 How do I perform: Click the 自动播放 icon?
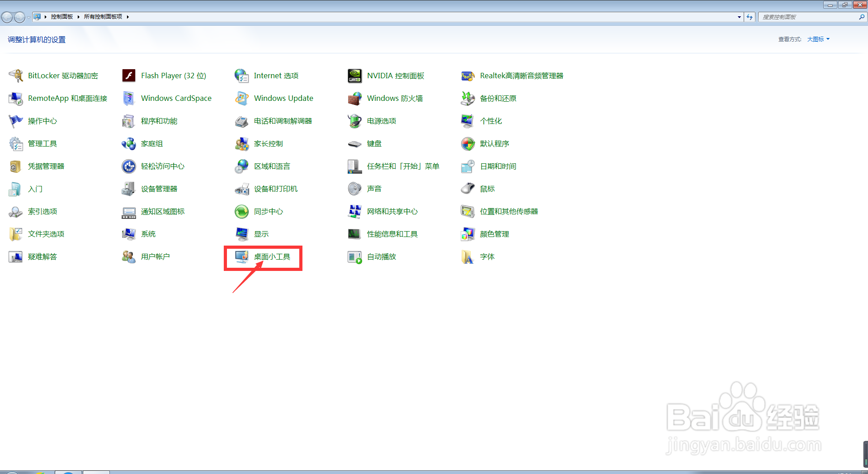click(355, 256)
